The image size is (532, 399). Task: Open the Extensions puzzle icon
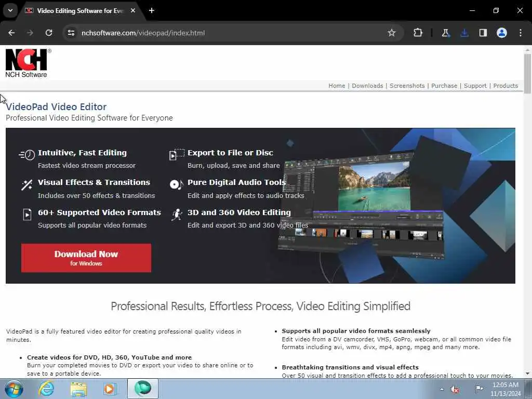418,33
